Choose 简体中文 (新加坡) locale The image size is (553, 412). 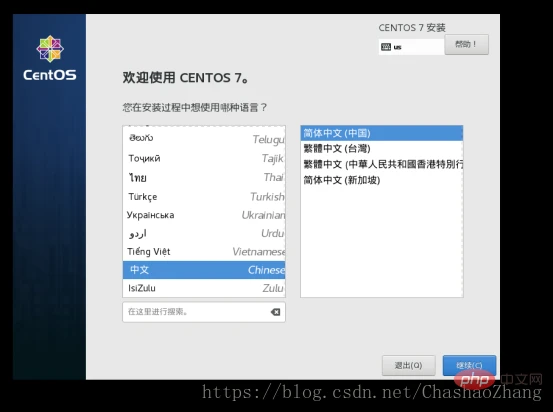382,180
